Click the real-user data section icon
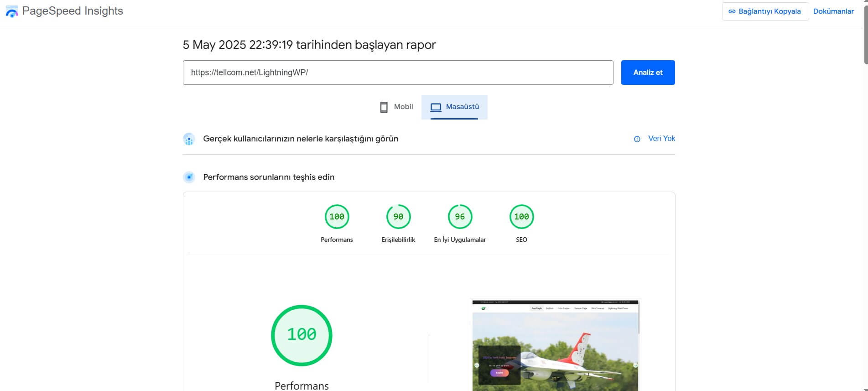This screenshot has width=868, height=391. pos(189,139)
